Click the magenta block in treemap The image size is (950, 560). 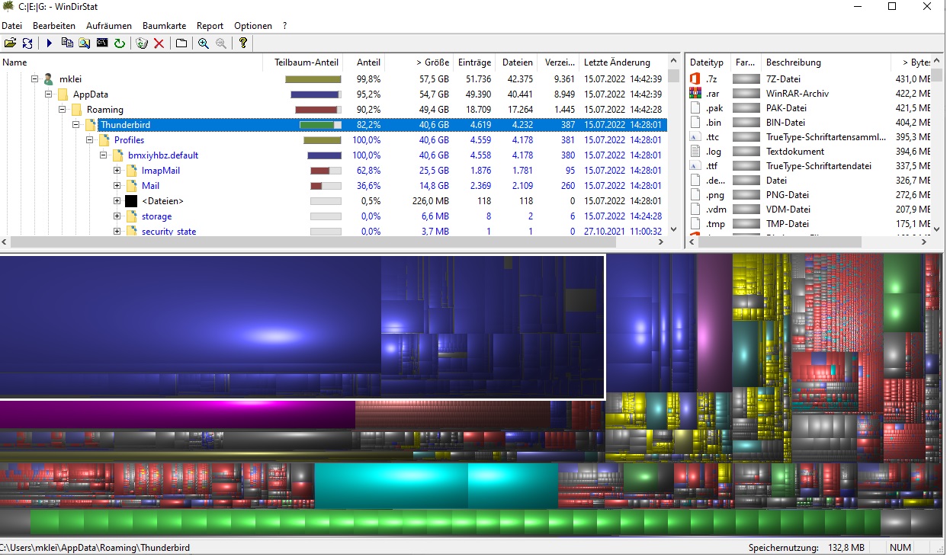(178, 414)
